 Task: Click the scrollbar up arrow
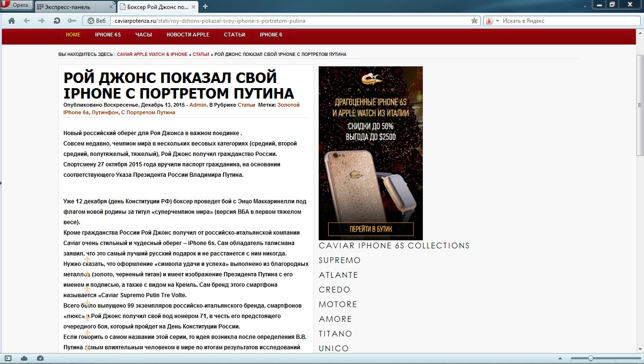(x=640, y=33)
